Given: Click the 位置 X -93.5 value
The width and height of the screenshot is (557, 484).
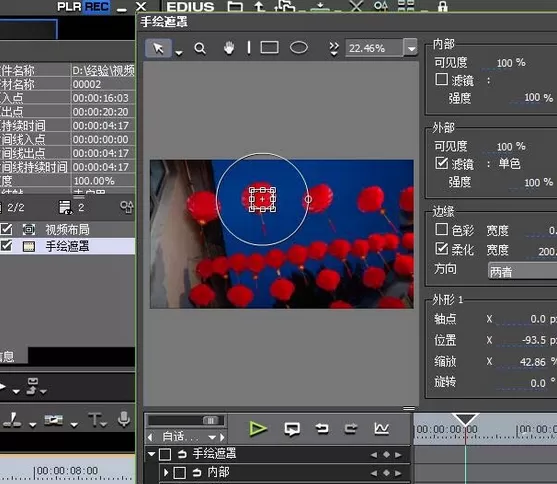Looking at the screenshot, I should pyautogui.click(x=534, y=340).
